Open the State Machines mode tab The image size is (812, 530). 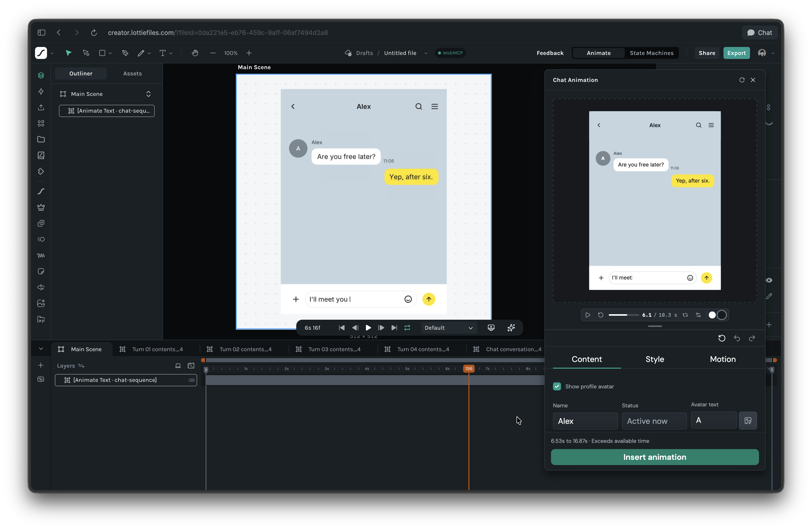651,53
